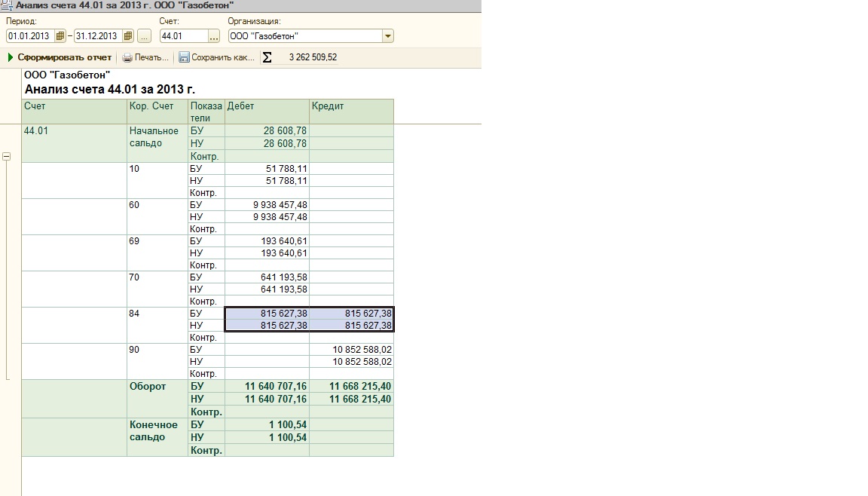Select debit cell 9 938 457,48 for account 60 БУ
The width and height of the screenshot is (868, 496).
pos(267,205)
